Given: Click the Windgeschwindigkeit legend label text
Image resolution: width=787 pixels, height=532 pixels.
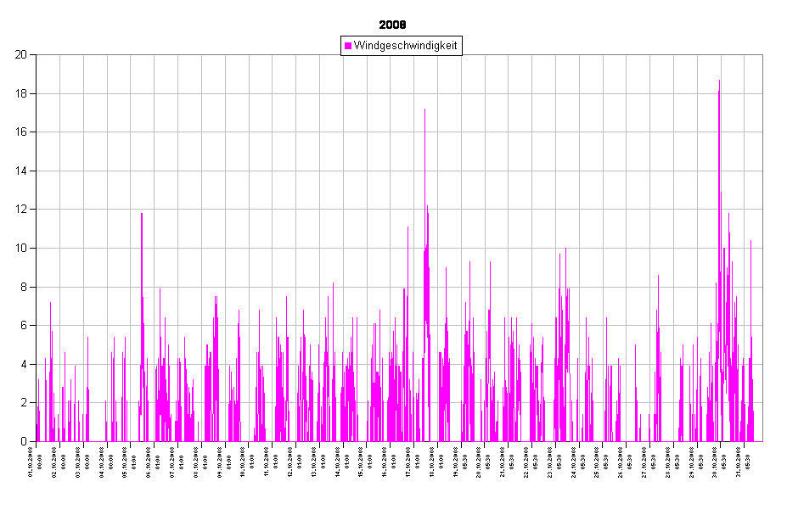Looking at the screenshot, I should pos(406,46).
